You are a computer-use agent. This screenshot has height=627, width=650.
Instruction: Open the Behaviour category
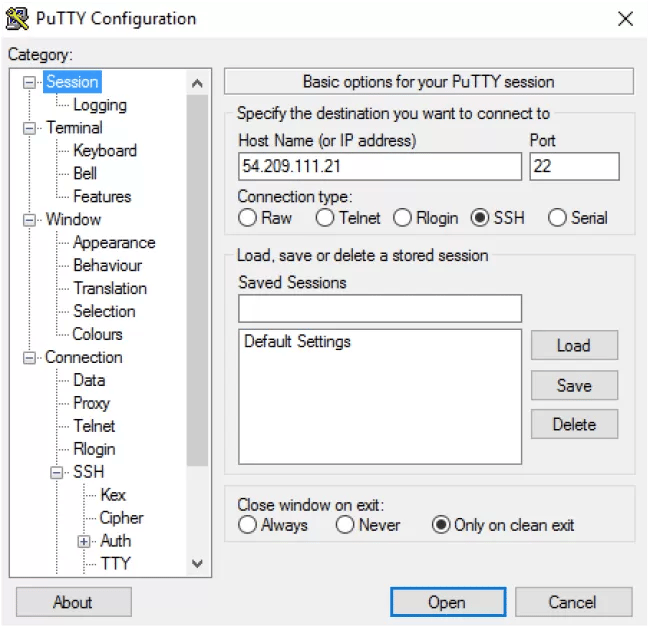tap(107, 265)
